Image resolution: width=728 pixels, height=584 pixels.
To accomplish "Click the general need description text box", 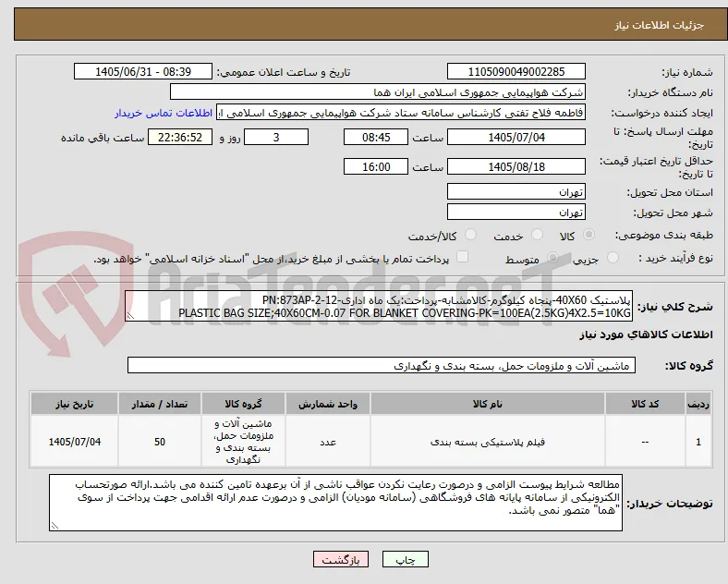I will pos(379,307).
